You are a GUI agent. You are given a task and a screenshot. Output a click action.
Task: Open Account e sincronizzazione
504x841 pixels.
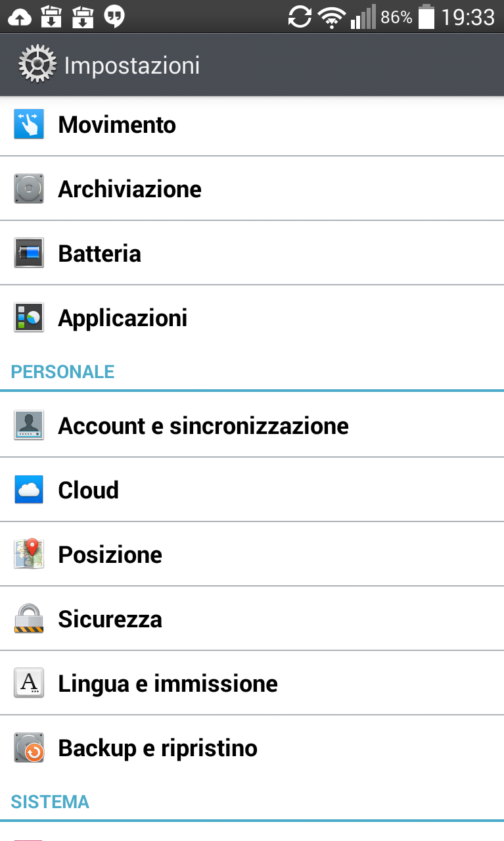tap(203, 426)
